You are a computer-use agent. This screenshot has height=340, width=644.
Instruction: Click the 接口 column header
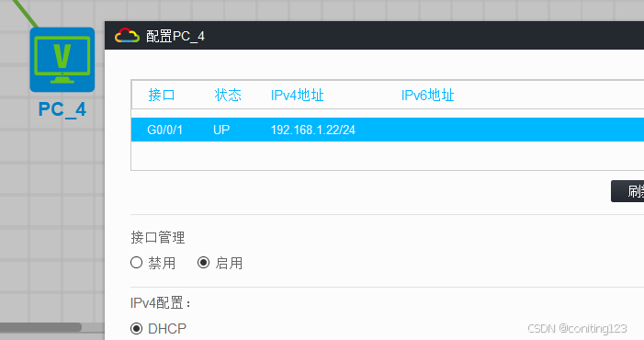click(x=162, y=95)
